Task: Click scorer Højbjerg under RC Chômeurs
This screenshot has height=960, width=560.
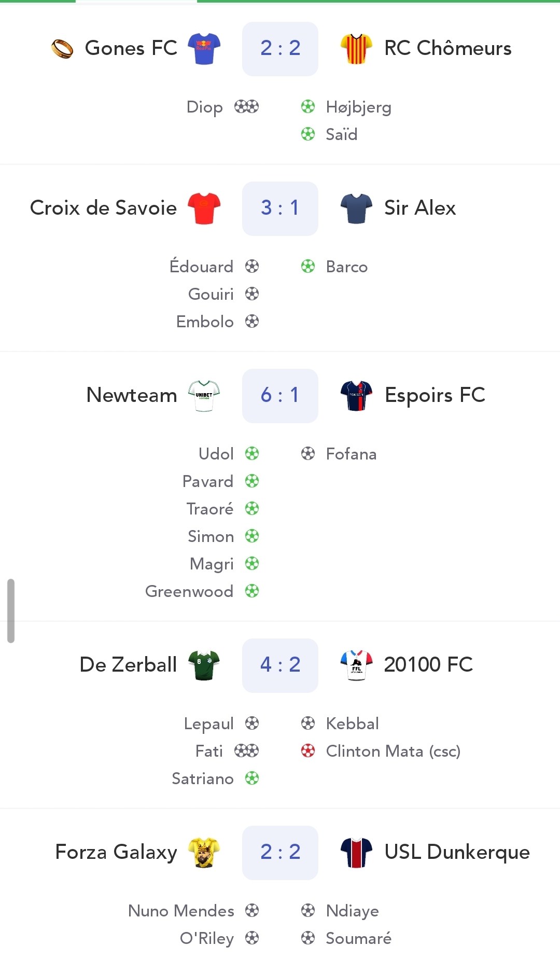Action: click(x=358, y=107)
